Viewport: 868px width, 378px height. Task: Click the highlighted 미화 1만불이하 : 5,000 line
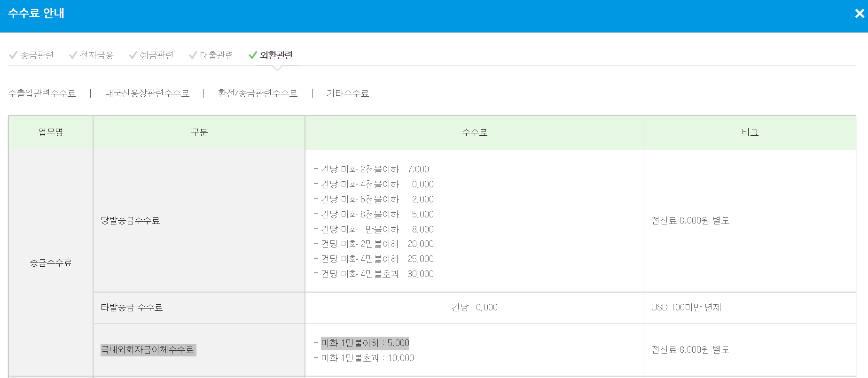[365, 343]
